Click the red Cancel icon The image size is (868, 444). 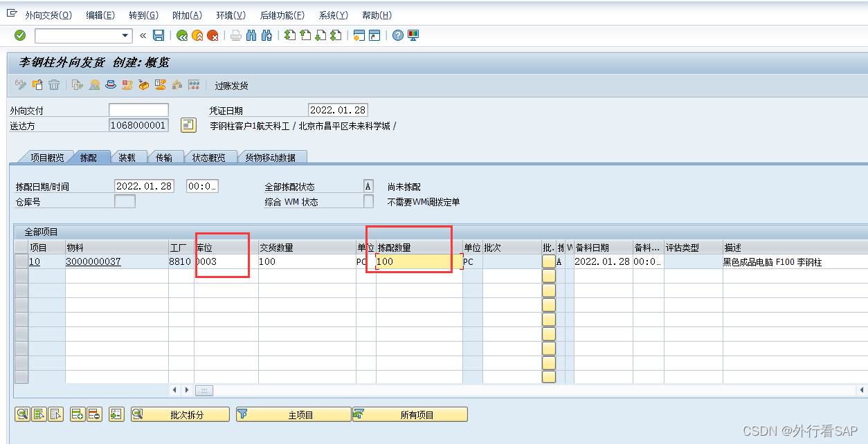click(213, 35)
